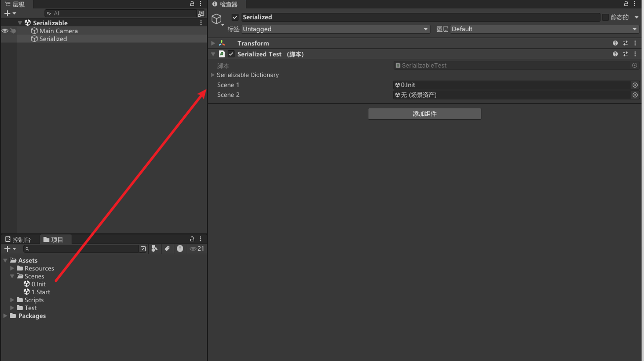Edit the Serialized object name field
This screenshot has height=361, width=644.
tap(420, 17)
